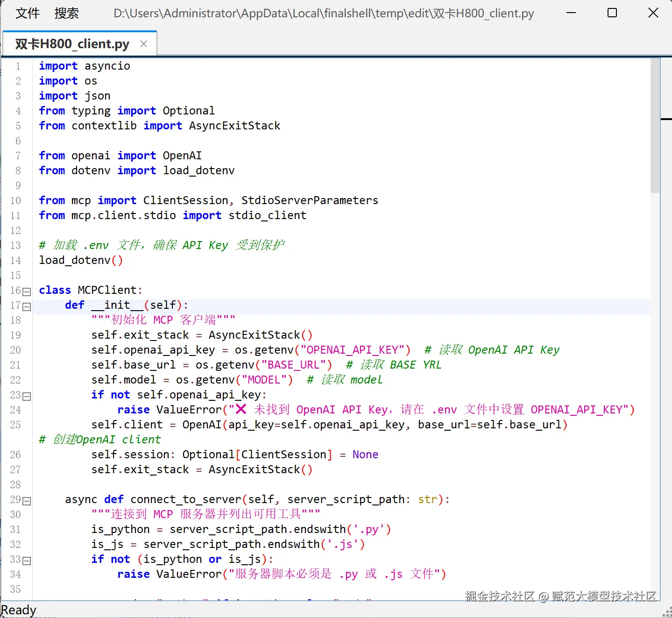Image resolution: width=672 pixels, height=618 pixels.
Task: Click the vertical scrollbar thumb
Action: click(x=655, y=126)
